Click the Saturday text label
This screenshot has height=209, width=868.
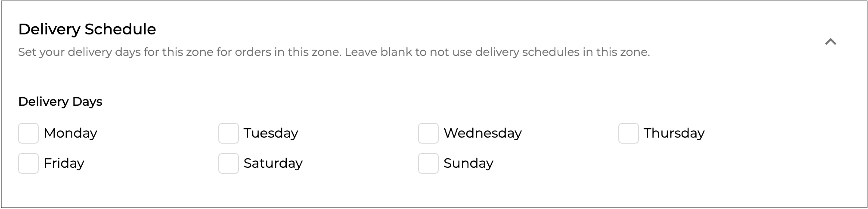273,163
